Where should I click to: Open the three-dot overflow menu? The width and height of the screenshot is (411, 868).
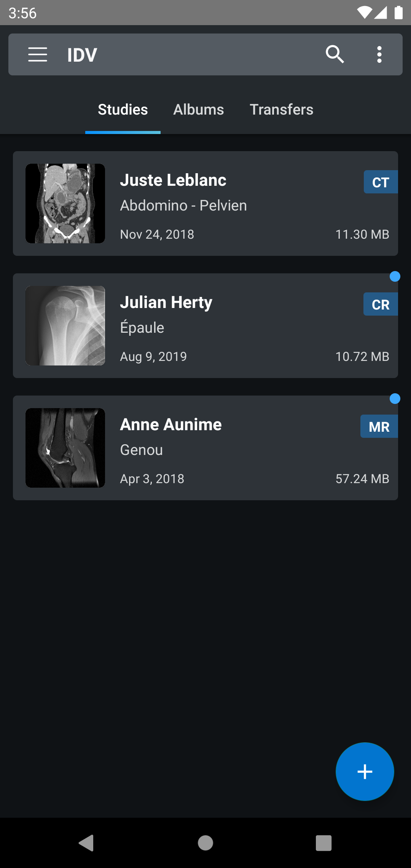coord(379,54)
